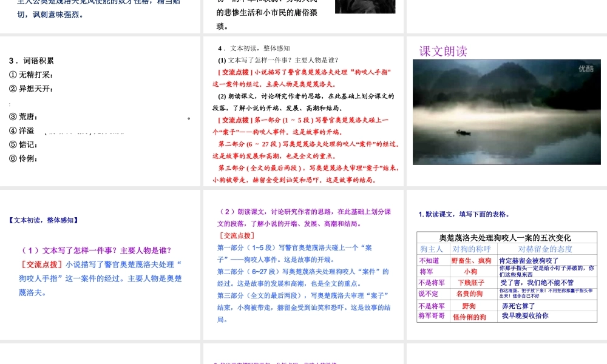Click the red line 第三部分 (全文的最后两段)
This screenshot has height=364, width=607.
click(308, 168)
